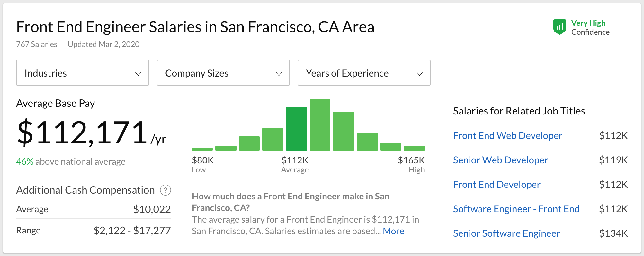Open the Industries dropdown

[82, 73]
